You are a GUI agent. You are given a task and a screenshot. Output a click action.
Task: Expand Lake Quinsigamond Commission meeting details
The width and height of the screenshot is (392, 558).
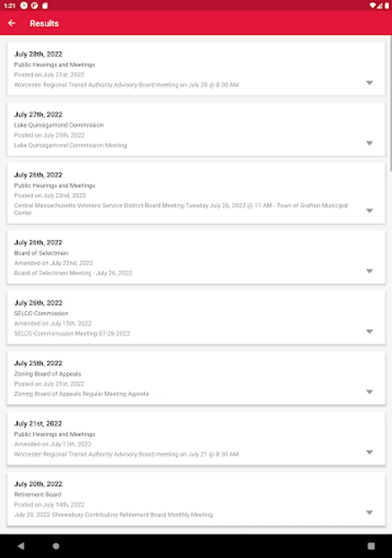click(x=369, y=143)
